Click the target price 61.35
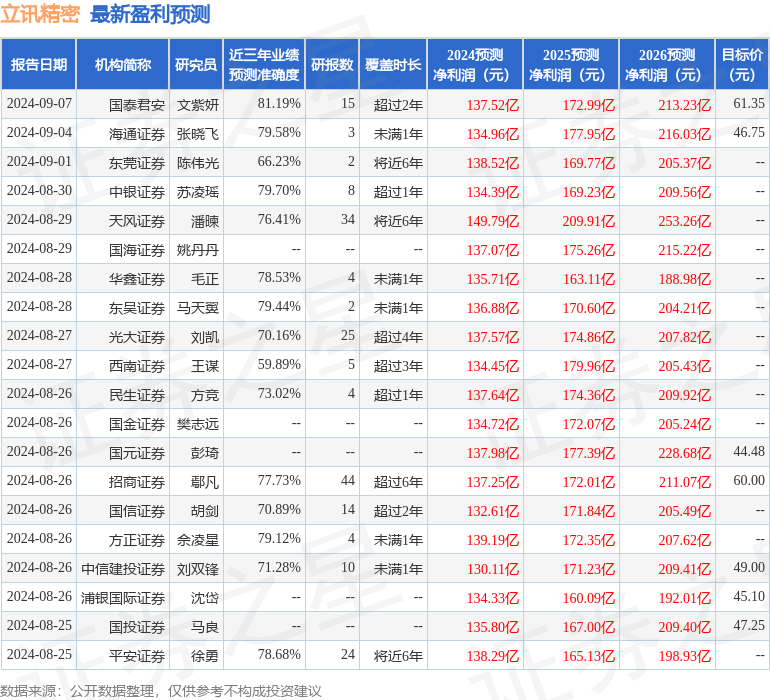The image size is (770, 700). [x=749, y=104]
